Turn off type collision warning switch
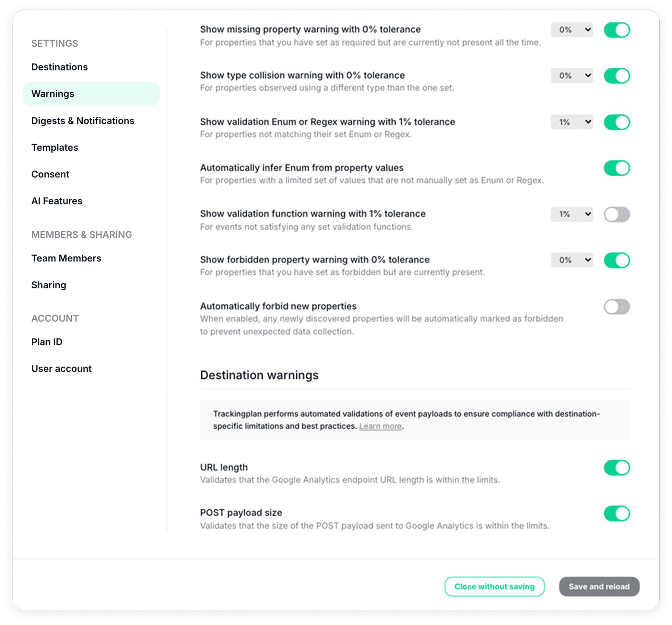The width and height of the screenshot is (672, 625). [x=617, y=76]
